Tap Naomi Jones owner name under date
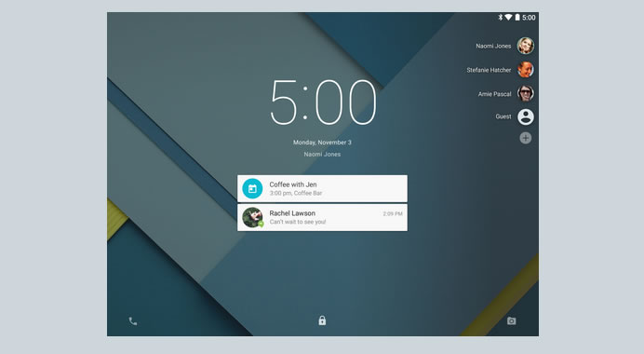Image resolution: width=644 pixels, height=354 pixels. 322,155
